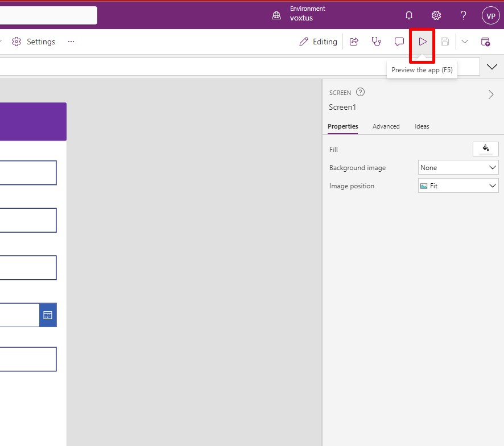Click the Environment globe icon
The image size is (504, 446).
pyautogui.click(x=276, y=15)
